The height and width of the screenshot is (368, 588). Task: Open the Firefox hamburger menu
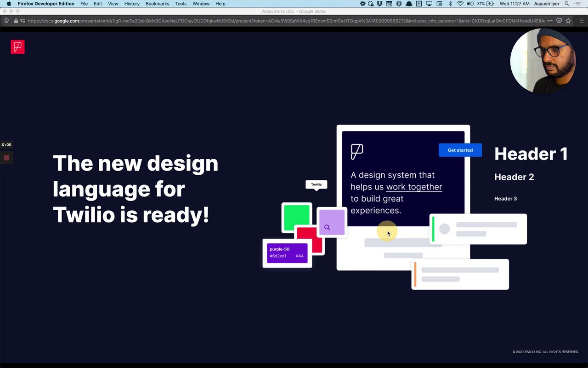pyautogui.click(x=581, y=21)
